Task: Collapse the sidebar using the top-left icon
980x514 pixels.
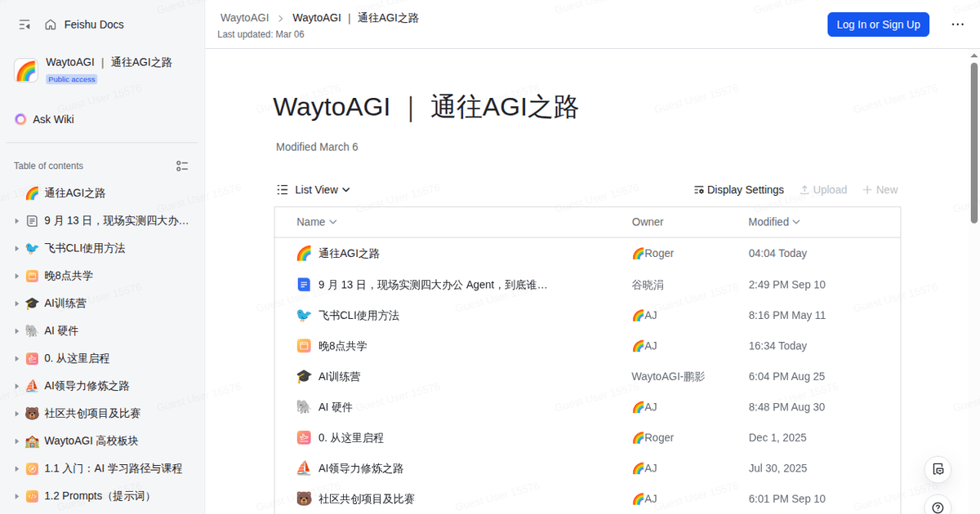Action: (x=24, y=24)
